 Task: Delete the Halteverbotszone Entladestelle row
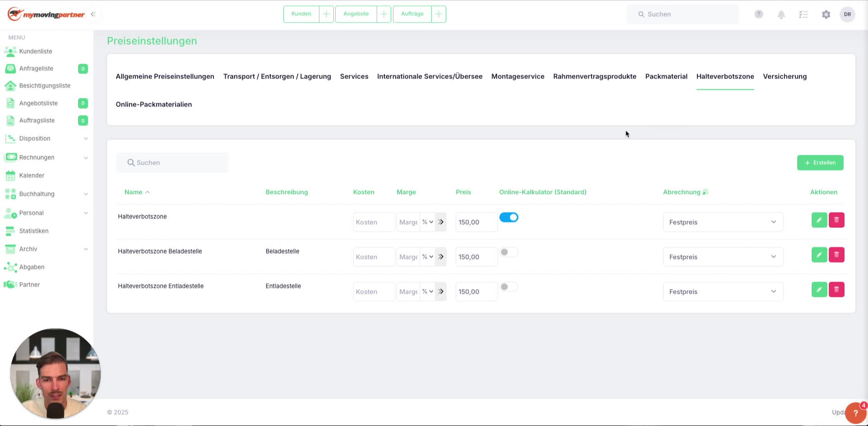[x=836, y=289]
